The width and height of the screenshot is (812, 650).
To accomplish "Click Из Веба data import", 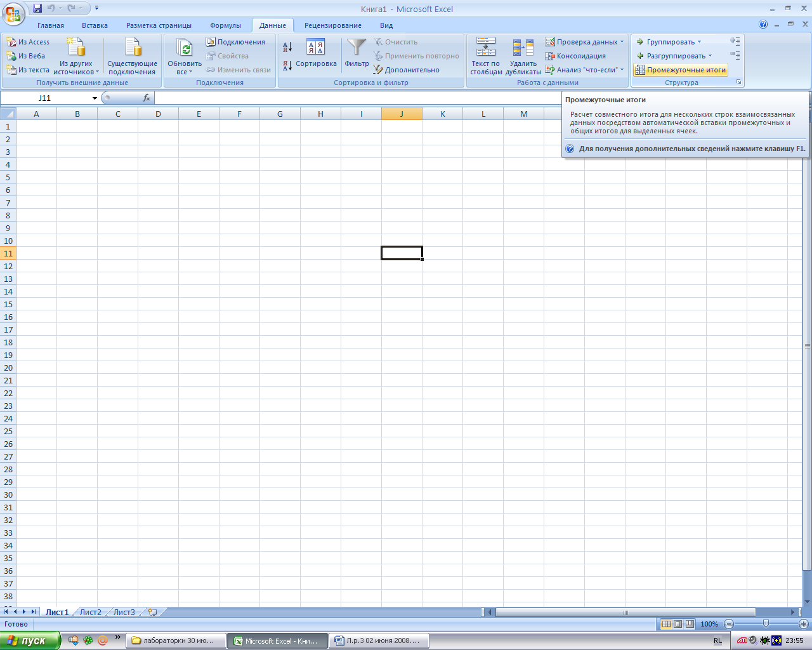I will click(26, 56).
